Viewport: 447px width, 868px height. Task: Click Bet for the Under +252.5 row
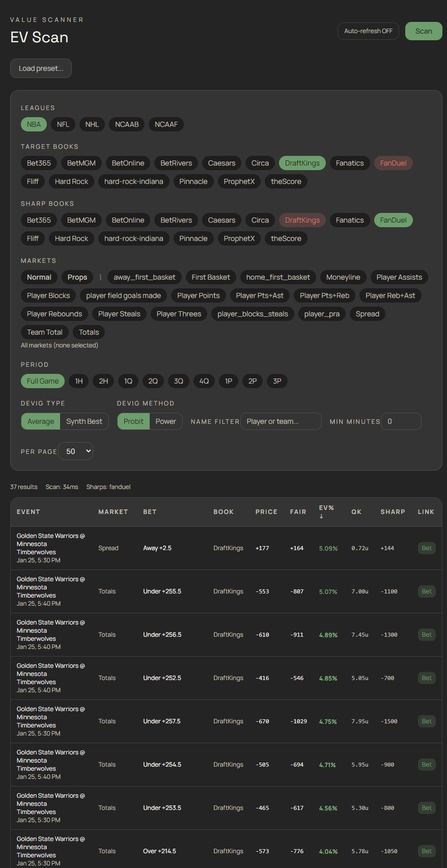pos(426,678)
